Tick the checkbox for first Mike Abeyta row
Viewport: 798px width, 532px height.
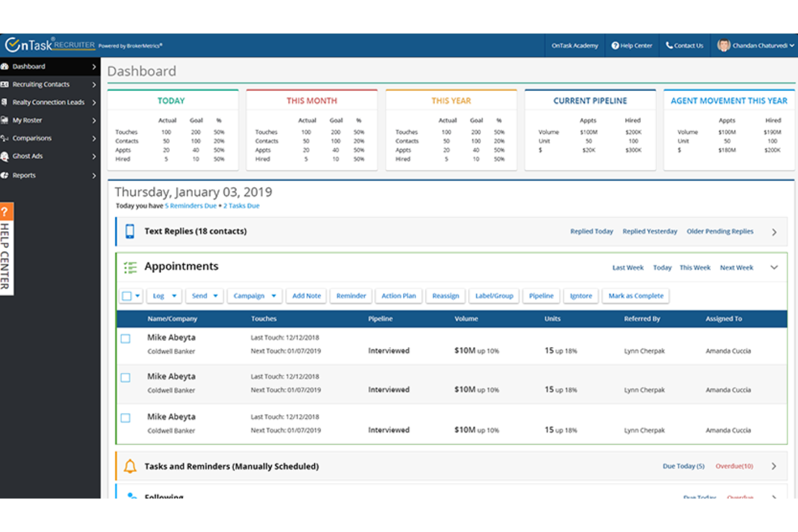click(x=126, y=338)
